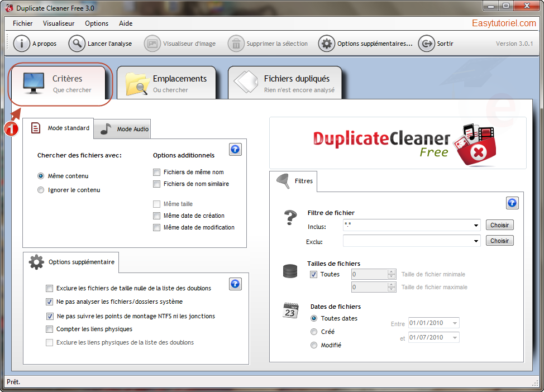Open the 'et' end date picker dropdown
544x392 pixels.
pyautogui.click(x=455, y=337)
